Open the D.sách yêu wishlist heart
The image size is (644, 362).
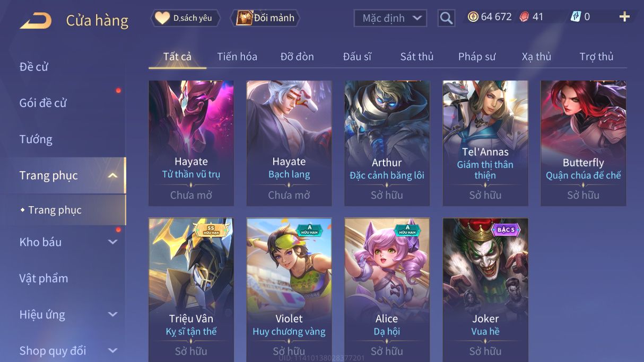(162, 18)
